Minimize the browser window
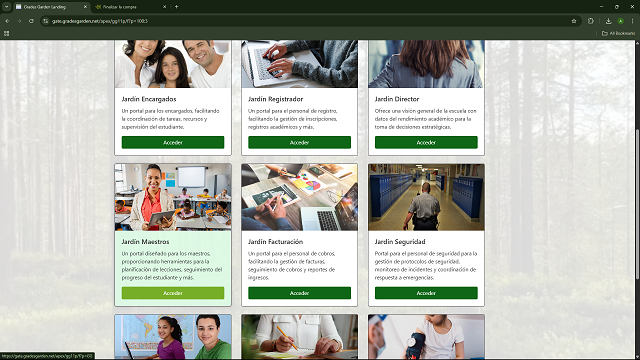 (x=601, y=7)
